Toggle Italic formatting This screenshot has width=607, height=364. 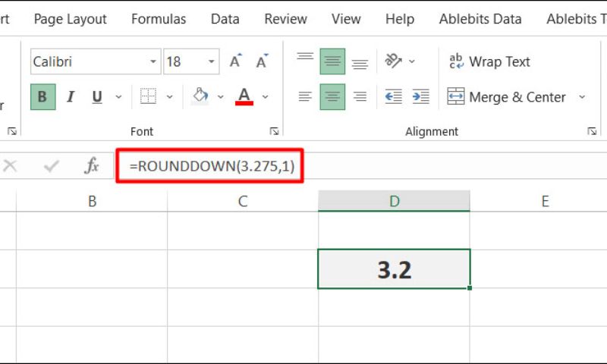71,97
